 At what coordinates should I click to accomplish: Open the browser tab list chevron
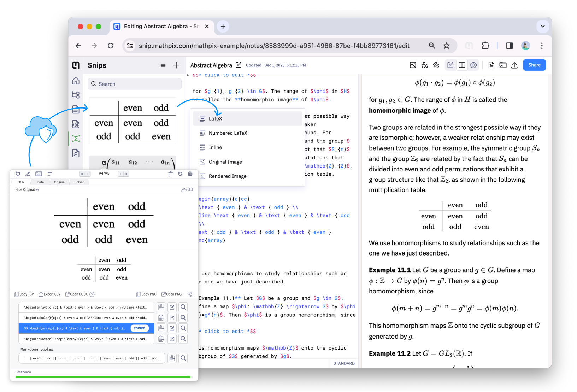point(543,26)
